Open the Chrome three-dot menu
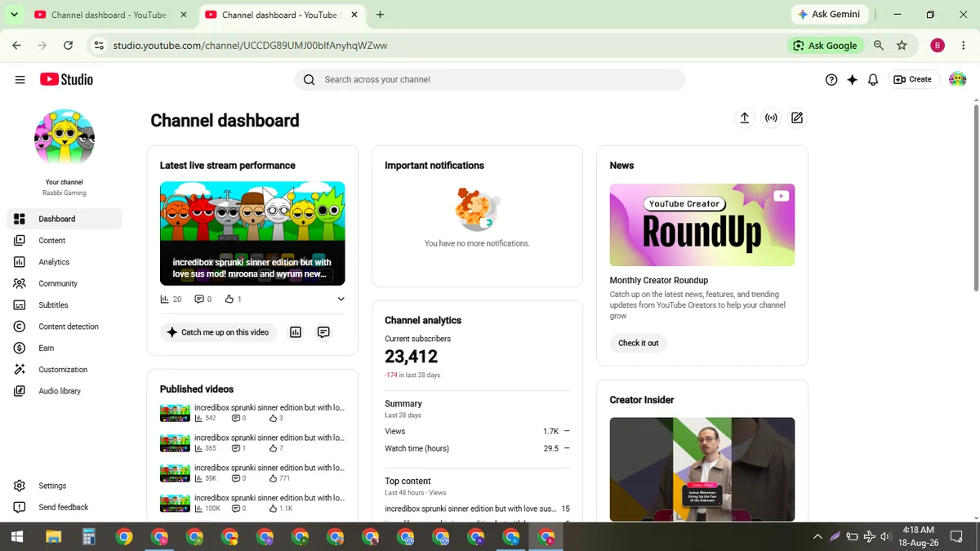 tap(963, 46)
